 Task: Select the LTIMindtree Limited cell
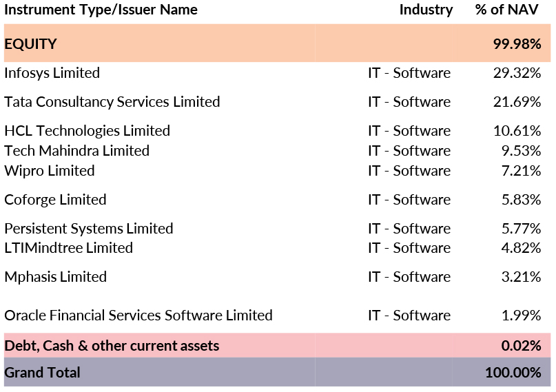[x=68, y=248]
